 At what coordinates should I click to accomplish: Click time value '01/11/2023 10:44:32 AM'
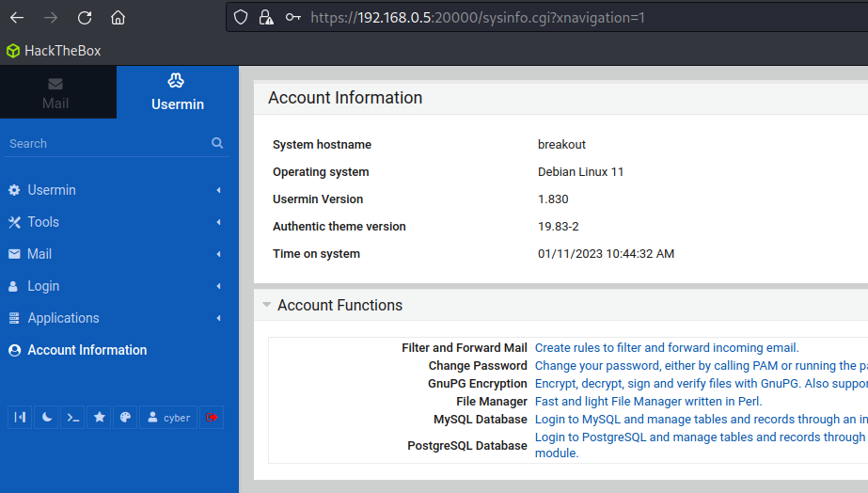tap(606, 254)
